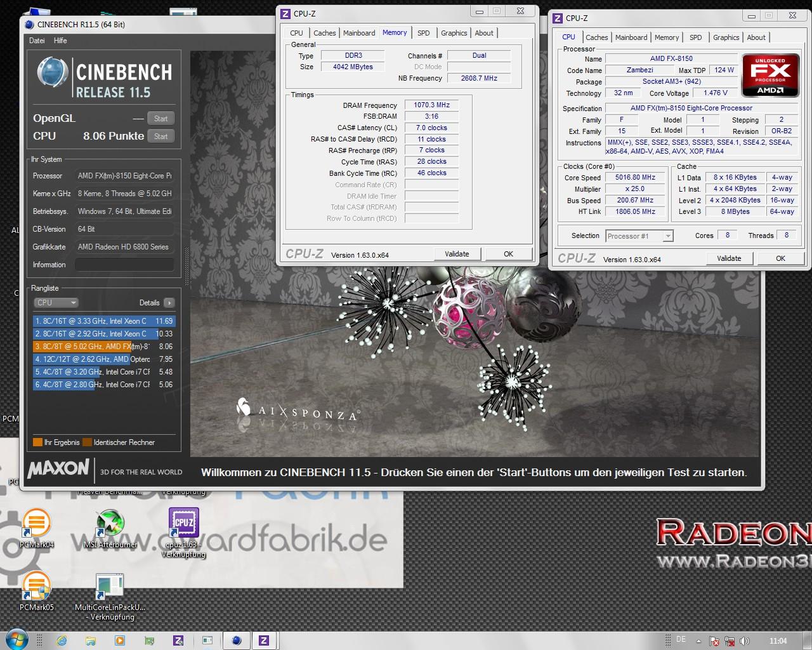Open SPD tab in processor CPU-Z window
812x650 pixels.
[696, 37]
